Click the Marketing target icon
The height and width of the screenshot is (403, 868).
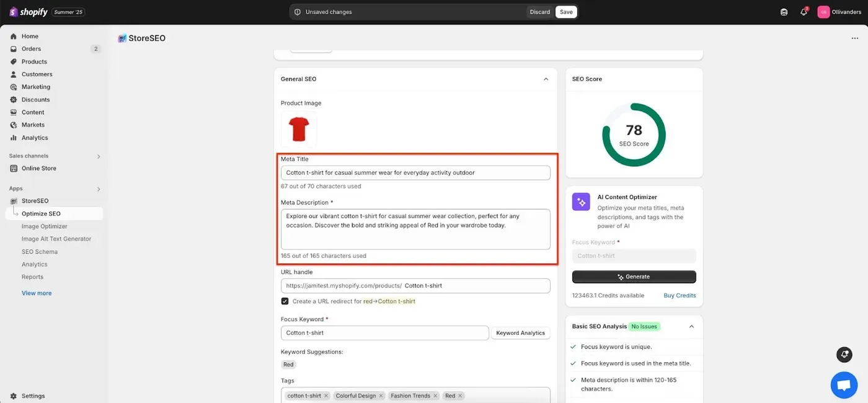pyautogui.click(x=14, y=87)
